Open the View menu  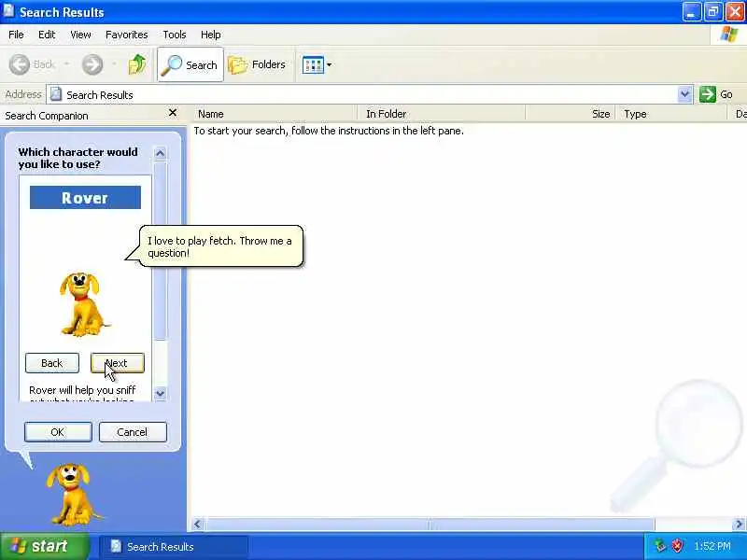click(80, 35)
